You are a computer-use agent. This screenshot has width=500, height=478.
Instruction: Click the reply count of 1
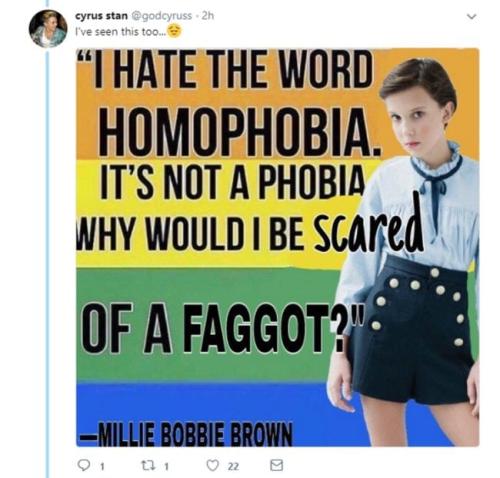(103, 466)
